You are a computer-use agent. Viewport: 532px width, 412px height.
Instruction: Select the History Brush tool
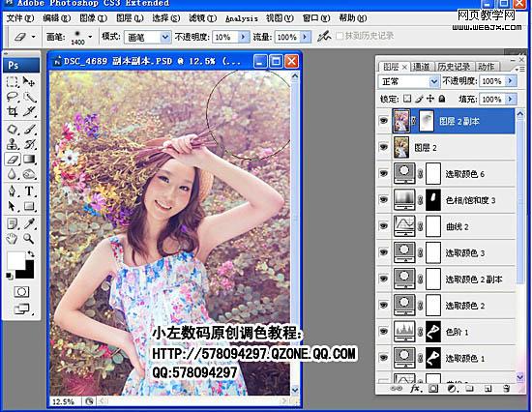coord(29,144)
